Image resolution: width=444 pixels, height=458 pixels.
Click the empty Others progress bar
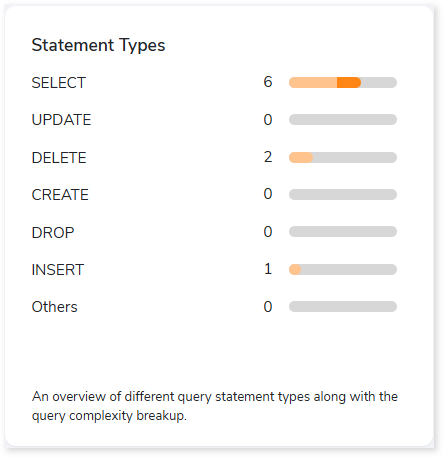[343, 306]
